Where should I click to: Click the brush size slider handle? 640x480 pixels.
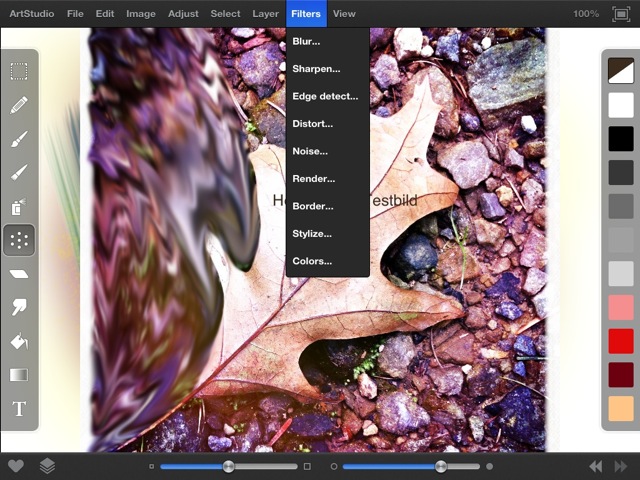click(229, 466)
